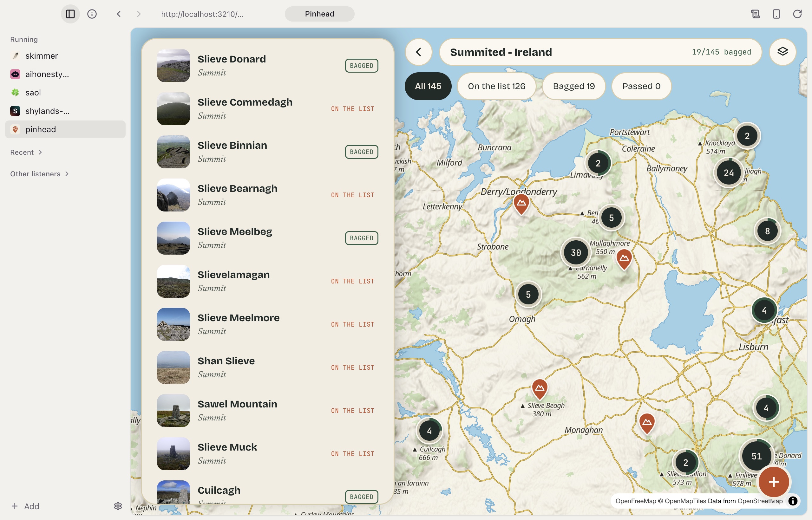The image size is (812, 520).
Task: Toggle ON THE LIST status for Slieve Meelmore
Action: point(353,324)
